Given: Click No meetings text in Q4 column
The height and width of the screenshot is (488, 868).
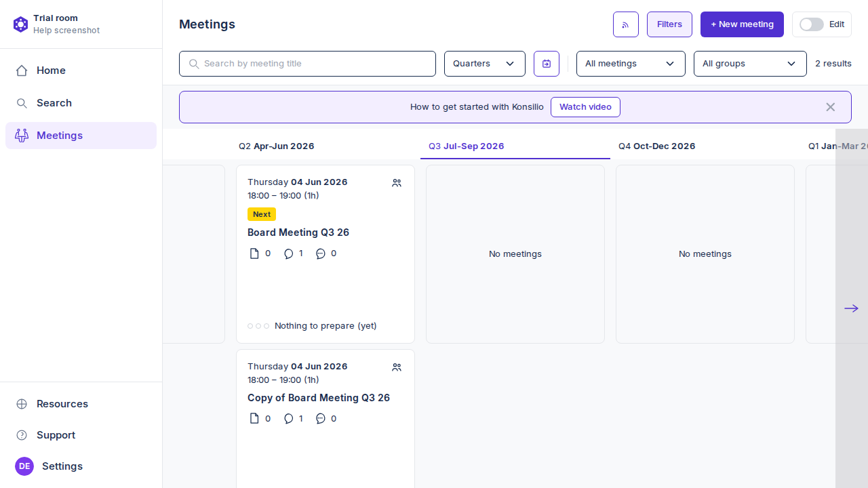Looking at the screenshot, I should pos(705,254).
